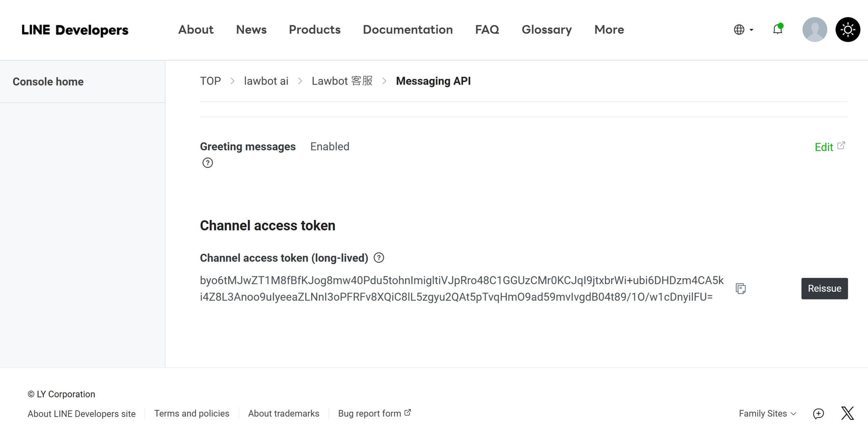The height and width of the screenshot is (432, 868).
Task: Open the Bug report form
Action: point(374,413)
